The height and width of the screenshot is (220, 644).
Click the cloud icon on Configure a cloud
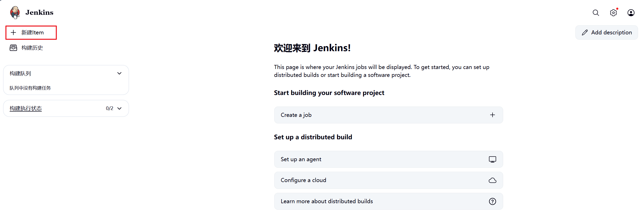[x=492, y=180]
